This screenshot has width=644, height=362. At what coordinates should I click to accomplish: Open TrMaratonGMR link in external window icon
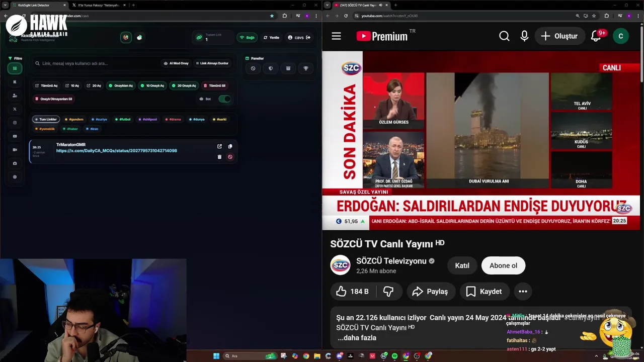[219, 146]
